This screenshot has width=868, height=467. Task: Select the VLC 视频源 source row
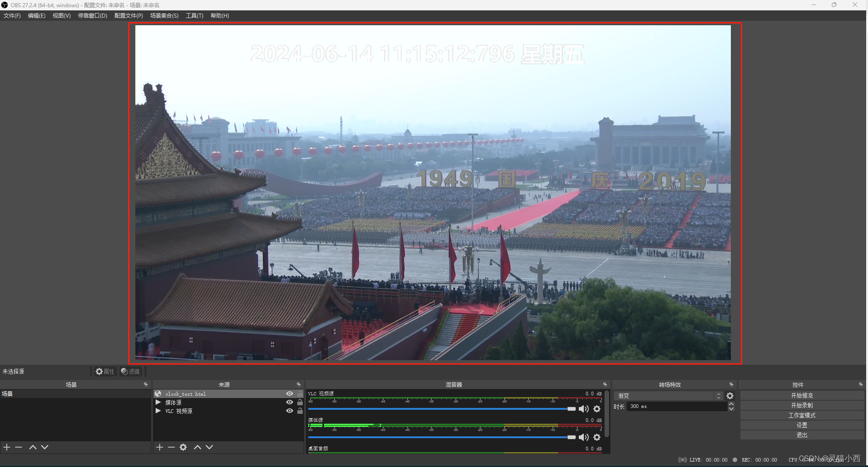click(228, 411)
